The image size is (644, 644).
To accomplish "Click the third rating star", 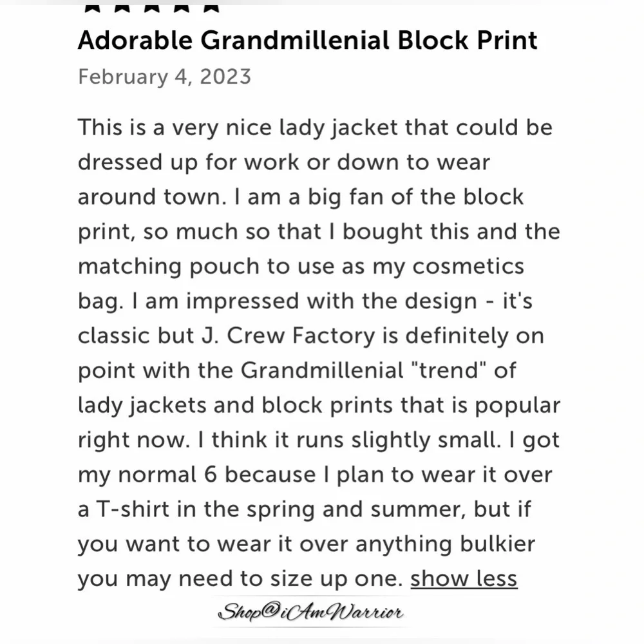I will coord(152,7).
